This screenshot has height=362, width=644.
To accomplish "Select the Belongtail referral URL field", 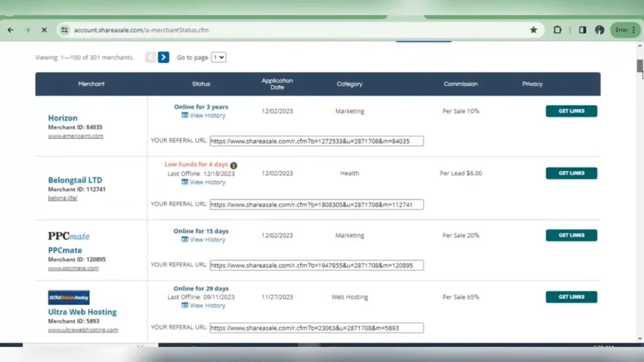I will click(317, 204).
